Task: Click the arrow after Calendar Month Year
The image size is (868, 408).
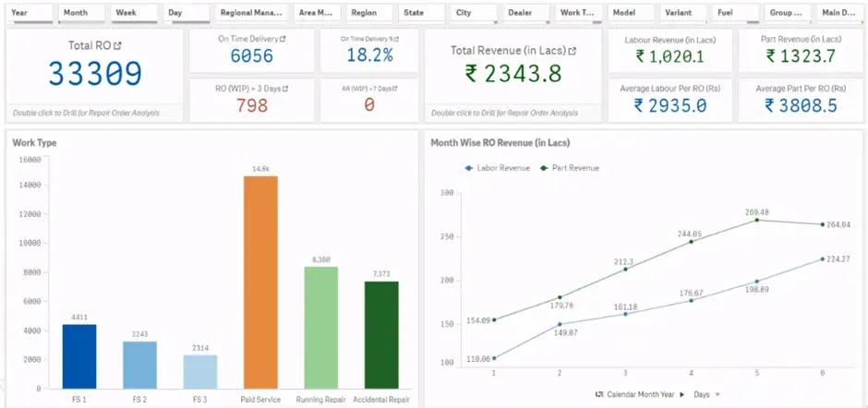Action: (684, 394)
